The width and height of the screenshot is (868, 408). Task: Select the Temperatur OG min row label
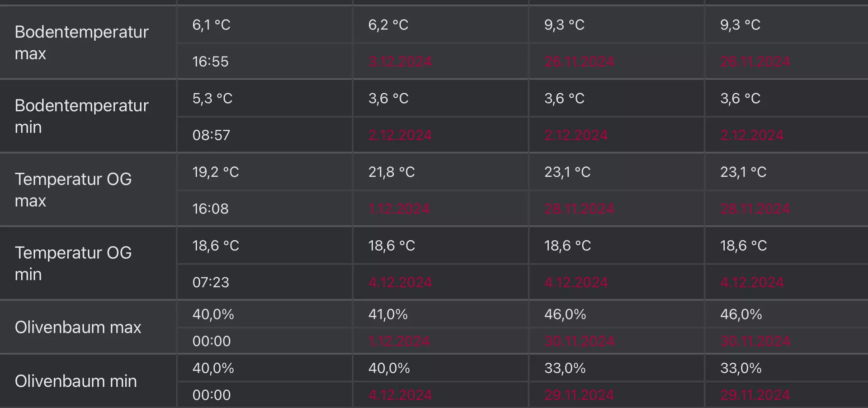(73, 264)
